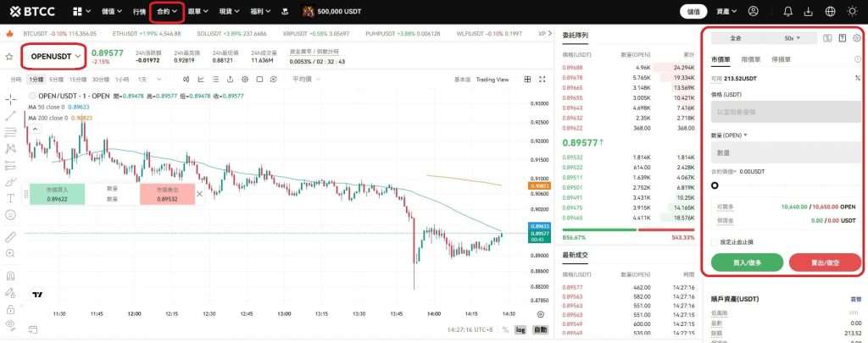Click the notification bell icon
The height and width of the screenshot is (343, 868).
pos(788,11)
